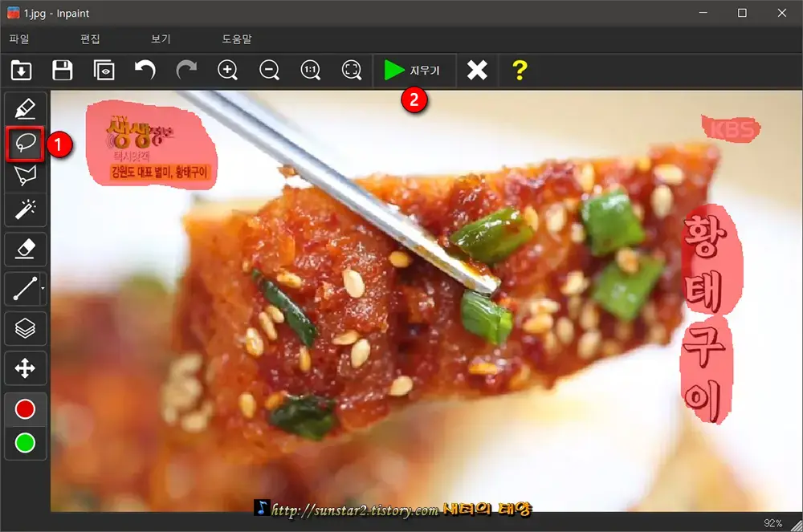The width and height of the screenshot is (803, 532).
Task: Set view to 1:1 actual size
Action: coord(311,70)
